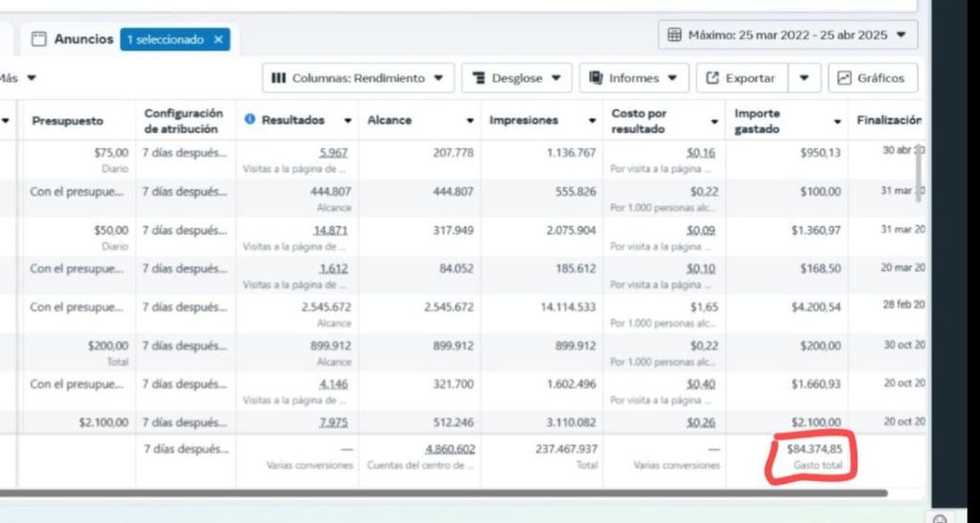This screenshot has width=980, height=523.
Task: Open the Informes dropdown
Action: pyautogui.click(x=634, y=79)
